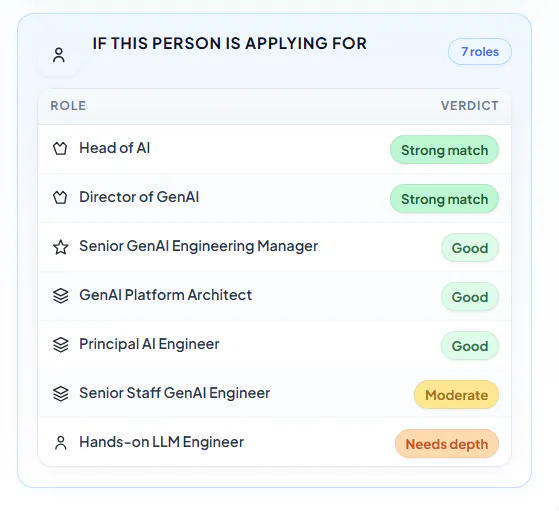This screenshot has height=511, width=559.
Task: Click the layers icon for Principal AI Engineer
Action: pyautogui.click(x=61, y=345)
